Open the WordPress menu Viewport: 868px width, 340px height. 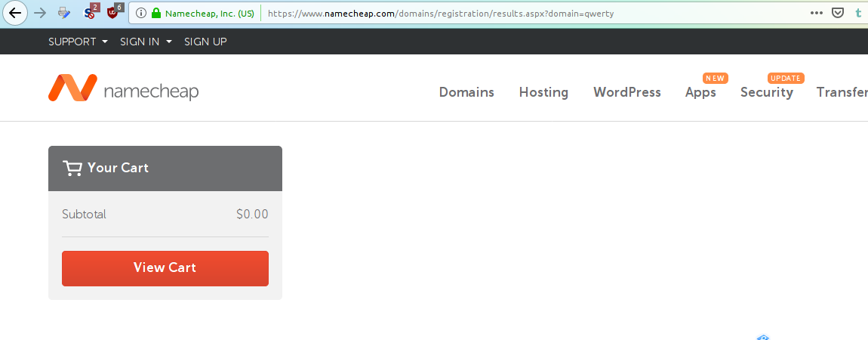click(627, 92)
